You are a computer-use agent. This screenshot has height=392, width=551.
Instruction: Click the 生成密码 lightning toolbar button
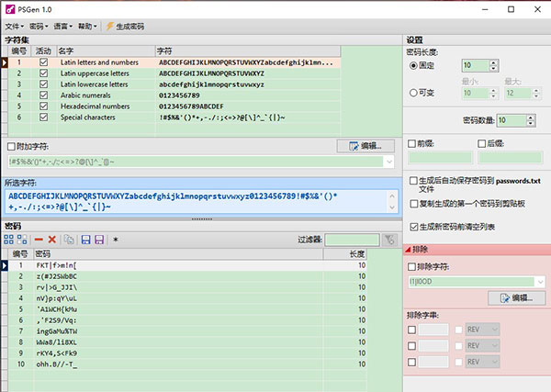click(125, 27)
